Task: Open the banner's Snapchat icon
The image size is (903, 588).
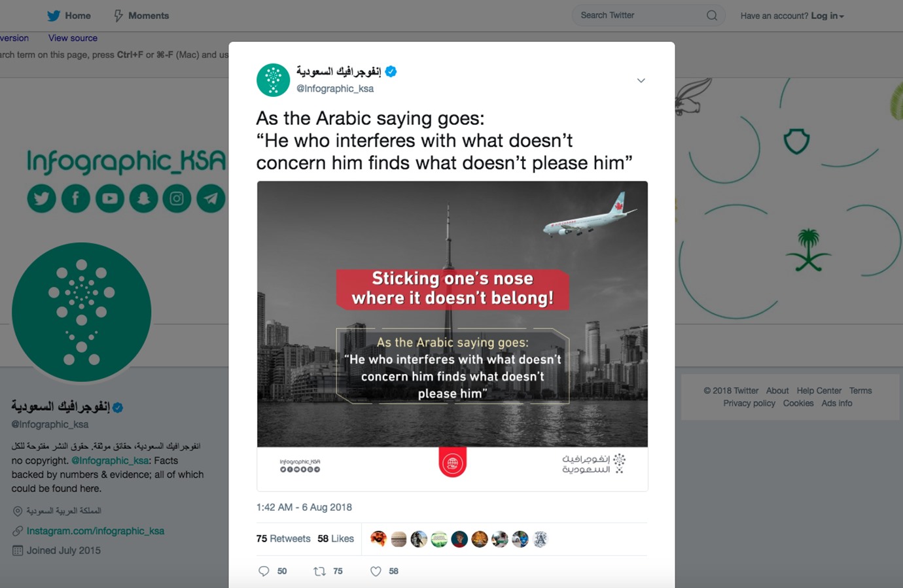Action: click(143, 198)
